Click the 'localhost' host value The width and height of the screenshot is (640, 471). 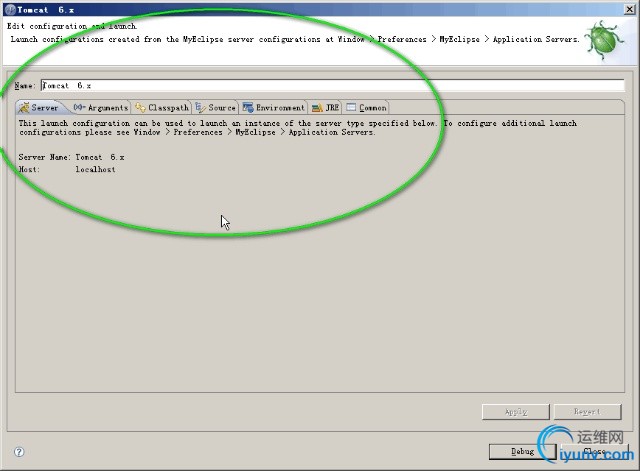point(95,169)
